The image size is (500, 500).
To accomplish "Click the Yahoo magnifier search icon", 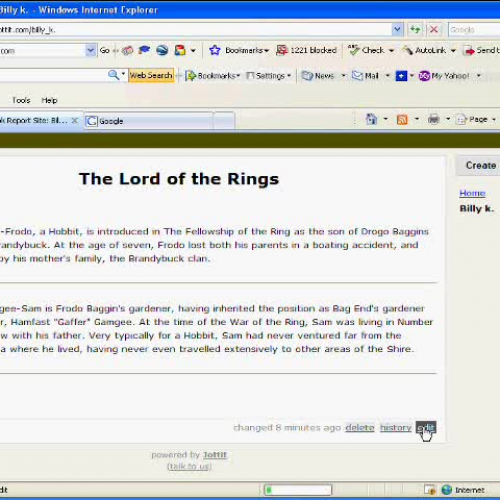I will [x=113, y=75].
